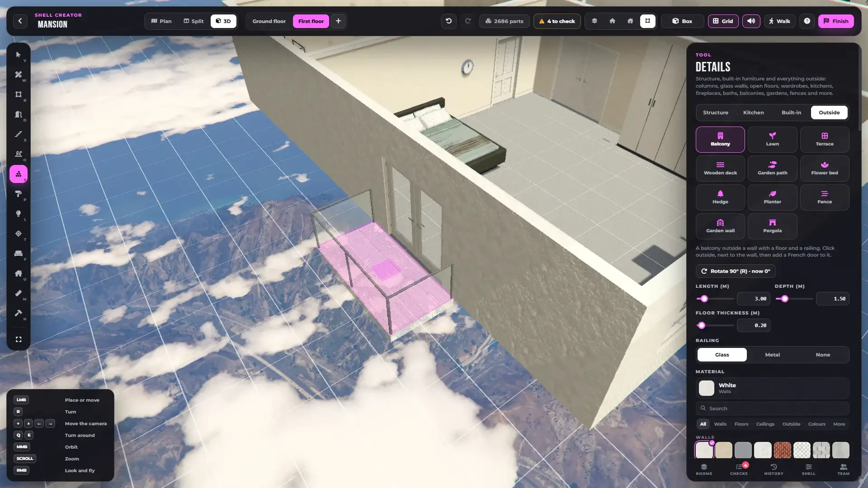Open the History panel at bottom
The height and width of the screenshot is (488, 868).
click(x=774, y=469)
